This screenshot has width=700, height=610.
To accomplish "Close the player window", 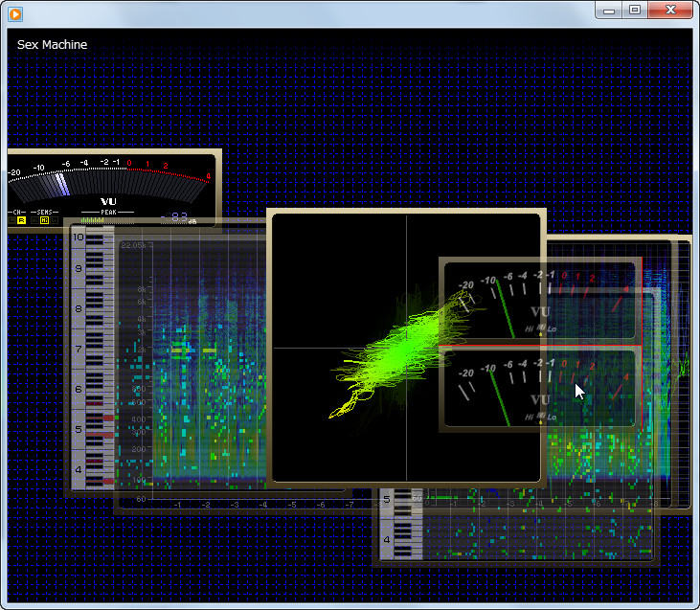I will tap(670, 11).
